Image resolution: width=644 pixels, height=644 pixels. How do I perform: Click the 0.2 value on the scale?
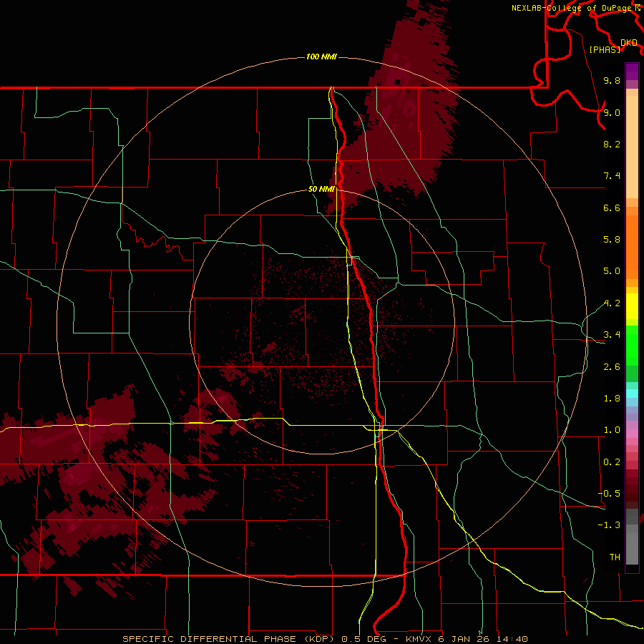(612, 462)
